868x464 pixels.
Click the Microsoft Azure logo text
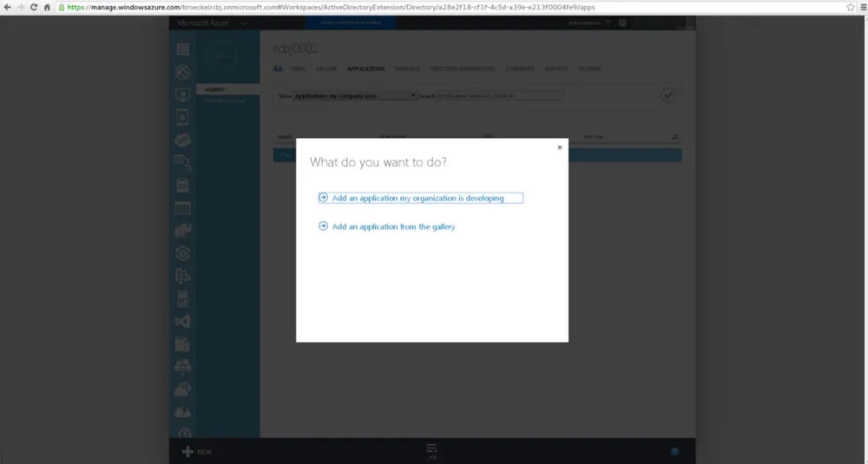203,23
